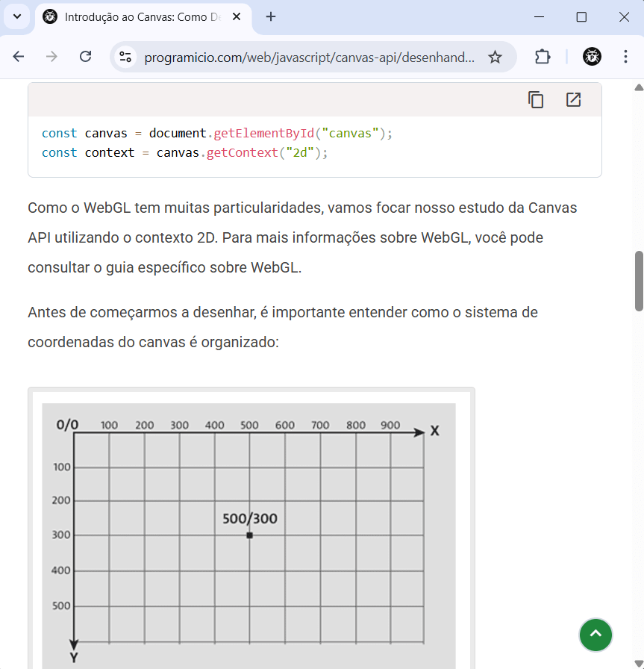Copy the code snippet using the copy icon
Viewport: 644px width, 669px height.
coord(536,99)
